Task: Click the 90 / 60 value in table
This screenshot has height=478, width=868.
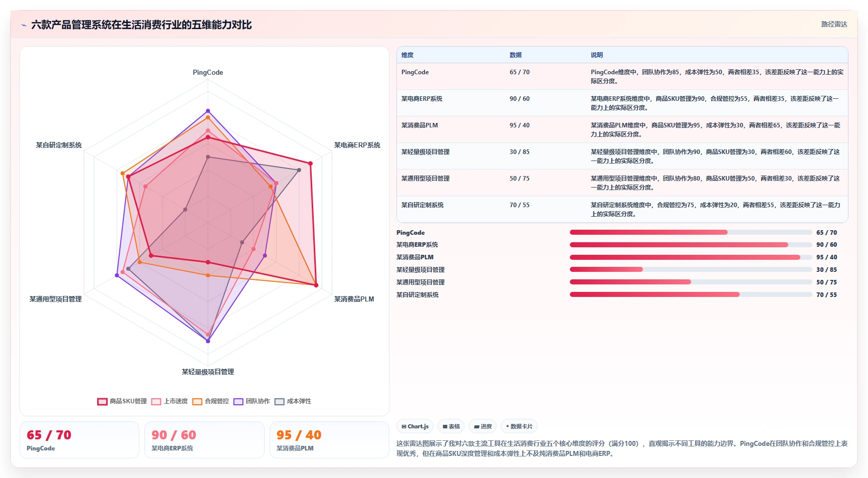Action: tap(520, 99)
